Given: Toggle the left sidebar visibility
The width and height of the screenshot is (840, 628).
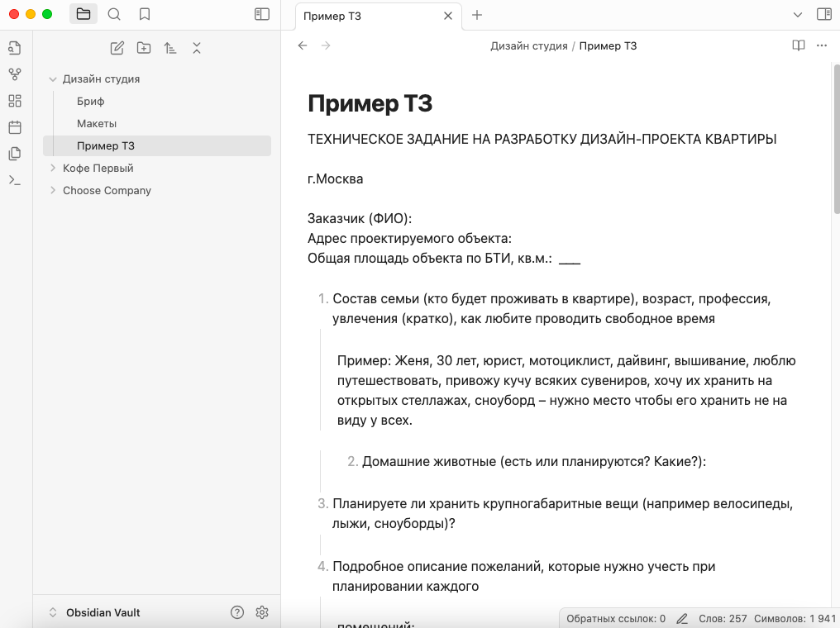Looking at the screenshot, I should [x=262, y=14].
